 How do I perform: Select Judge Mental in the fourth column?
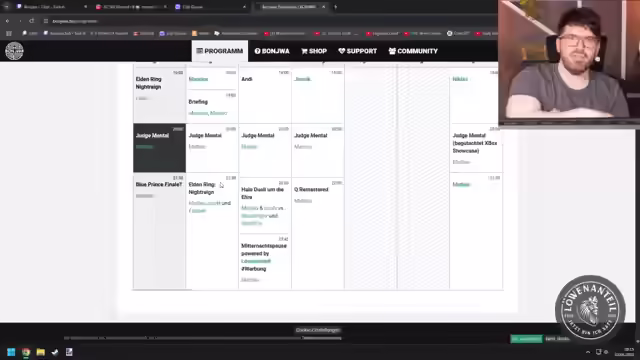point(318,150)
